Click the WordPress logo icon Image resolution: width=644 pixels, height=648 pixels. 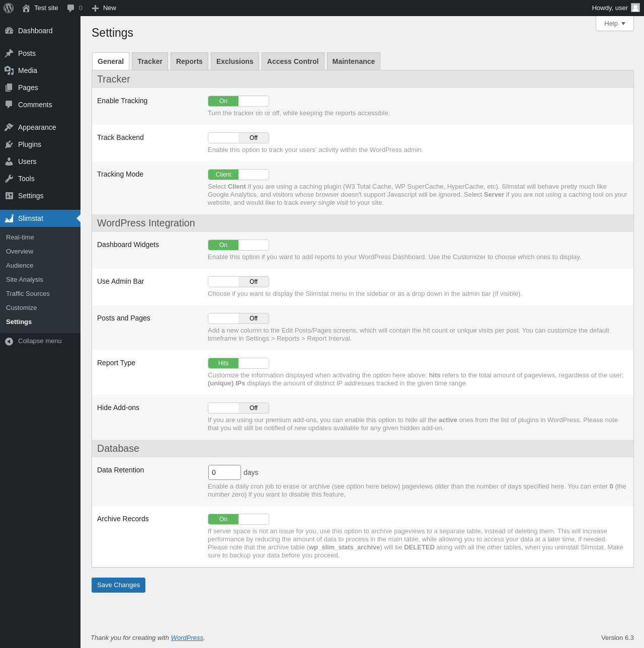[9, 8]
